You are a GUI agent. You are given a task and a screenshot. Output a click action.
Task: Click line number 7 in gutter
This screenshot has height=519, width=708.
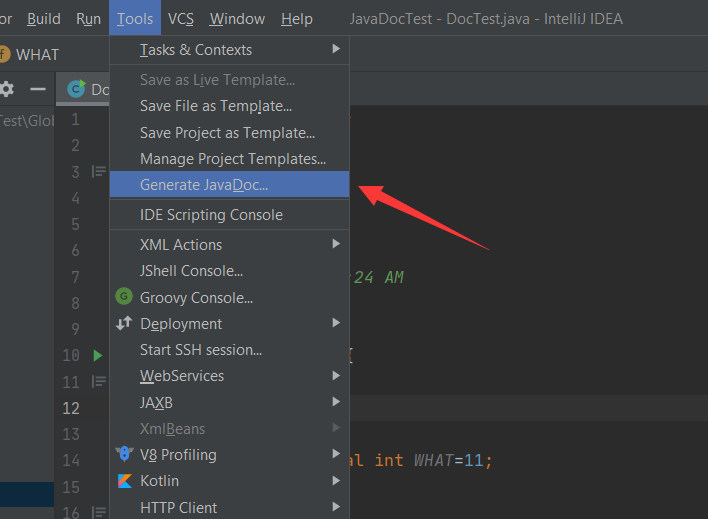[x=75, y=276]
